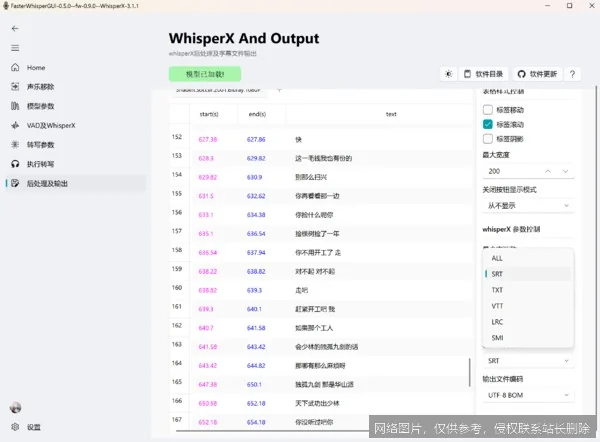
Task: Click start time cell 650.58
Action: coord(208,403)
